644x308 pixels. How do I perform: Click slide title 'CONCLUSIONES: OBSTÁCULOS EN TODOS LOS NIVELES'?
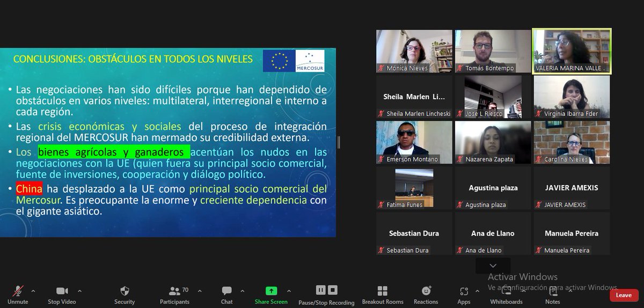pos(133,59)
